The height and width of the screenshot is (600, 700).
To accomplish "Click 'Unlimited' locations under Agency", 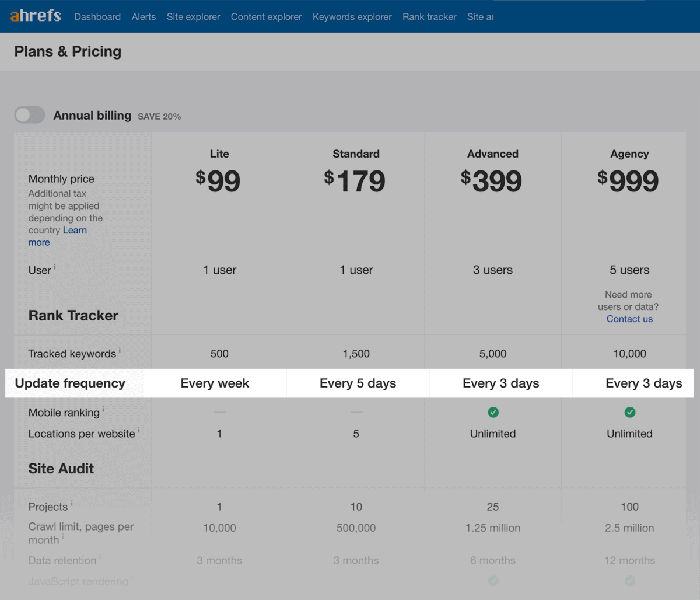I will (629, 434).
